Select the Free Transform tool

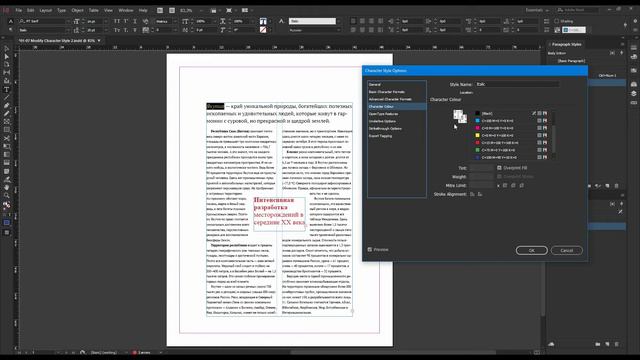(x=7, y=147)
